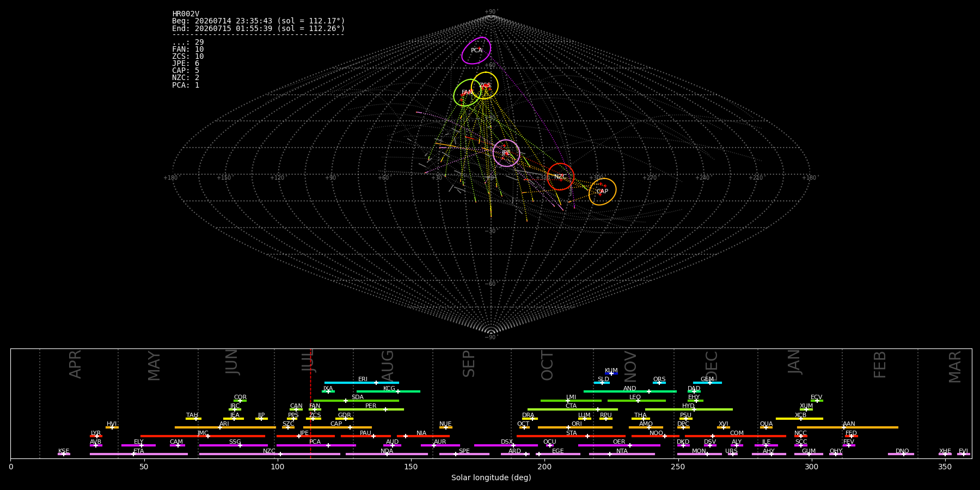Click the KSE shower label in the timeline
Viewport: 980px width, 490px height.
(x=64, y=451)
